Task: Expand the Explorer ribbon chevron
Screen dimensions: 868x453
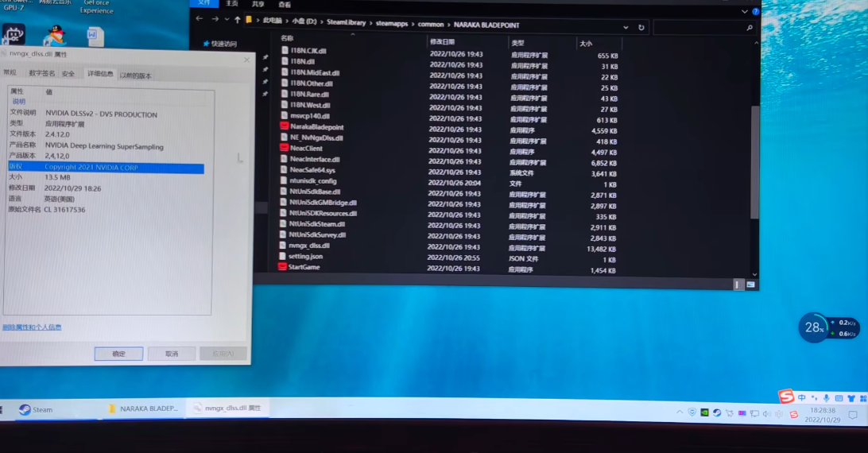Action: (x=745, y=11)
